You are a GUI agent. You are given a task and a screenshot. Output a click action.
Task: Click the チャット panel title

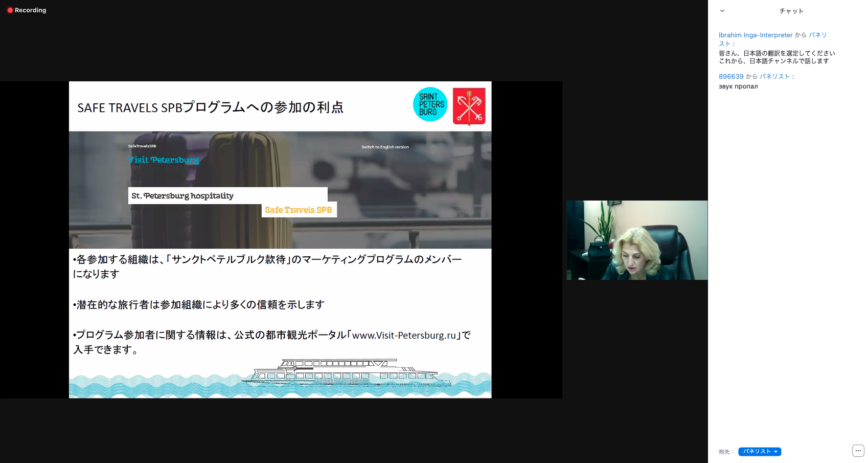tap(791, 11)
